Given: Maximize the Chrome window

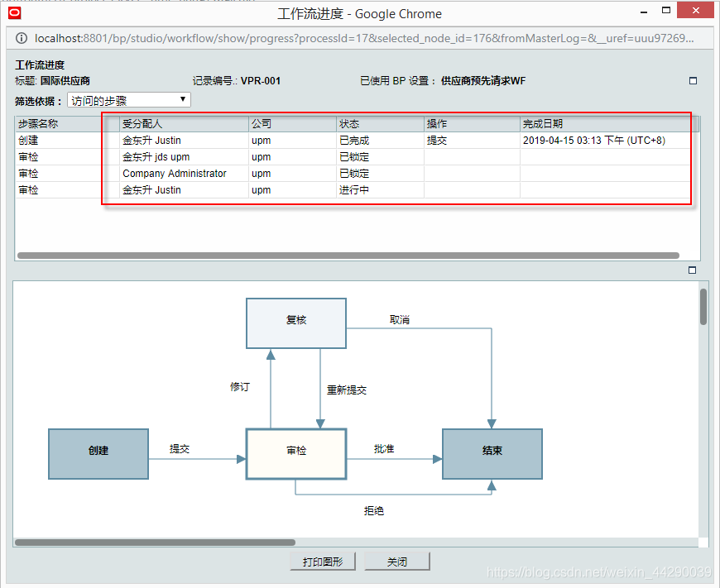Looking at the screenshot, I should point(666,10).
